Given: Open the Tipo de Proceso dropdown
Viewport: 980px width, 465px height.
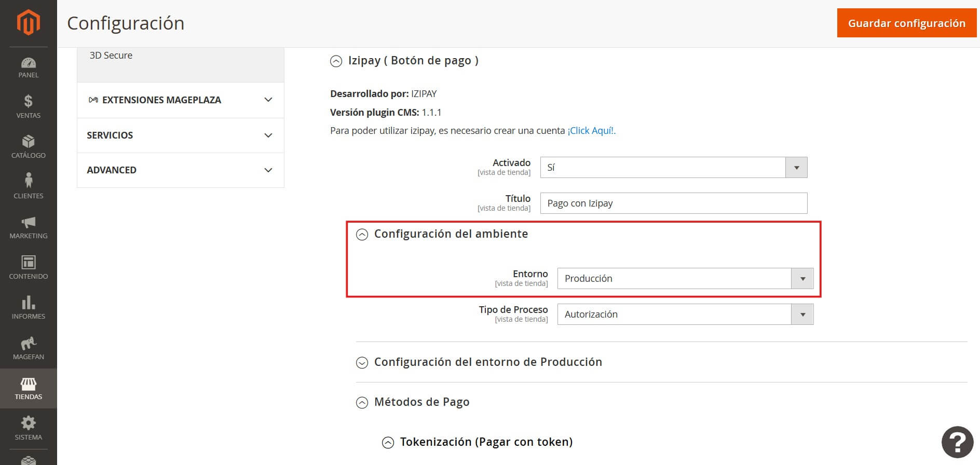Looking at the screenshot, I should (x=685, y=314).
